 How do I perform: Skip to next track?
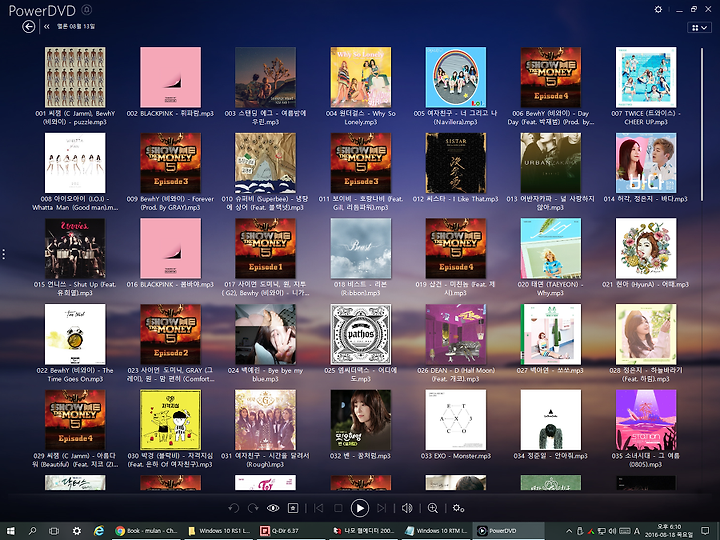click(x=381, y=508)
